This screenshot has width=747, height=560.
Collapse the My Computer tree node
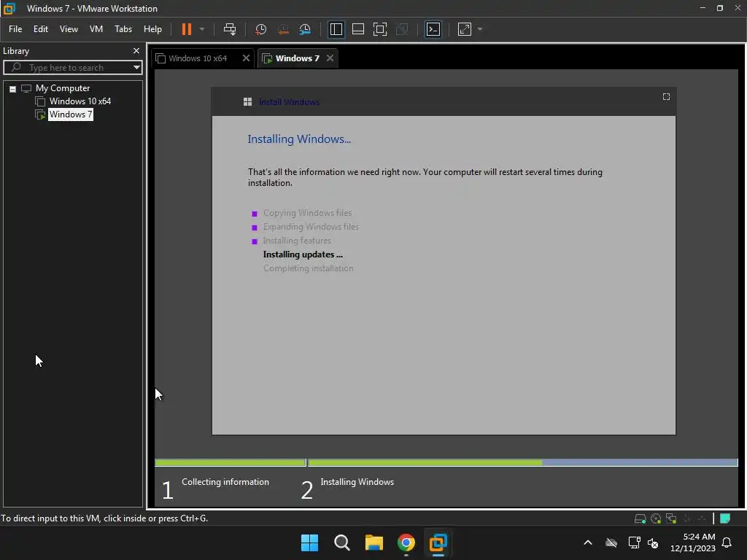click(x=13, y=89)
